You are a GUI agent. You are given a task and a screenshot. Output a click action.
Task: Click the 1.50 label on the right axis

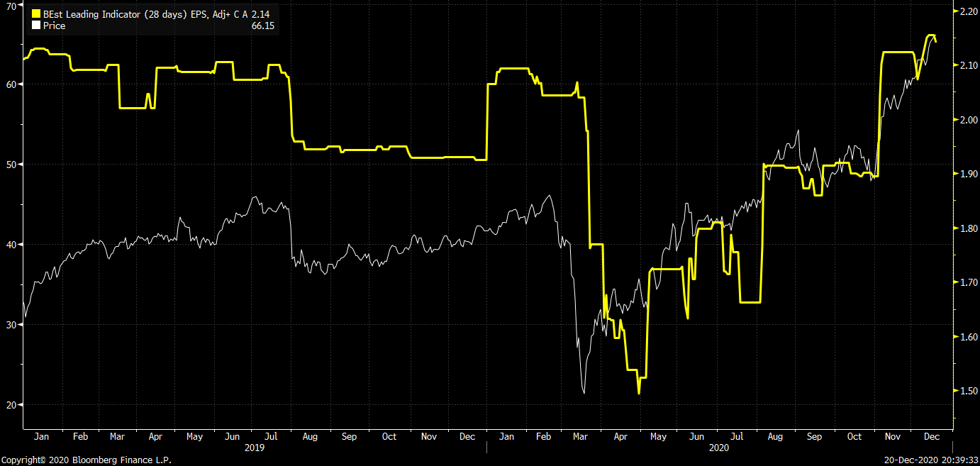point(968,391)
